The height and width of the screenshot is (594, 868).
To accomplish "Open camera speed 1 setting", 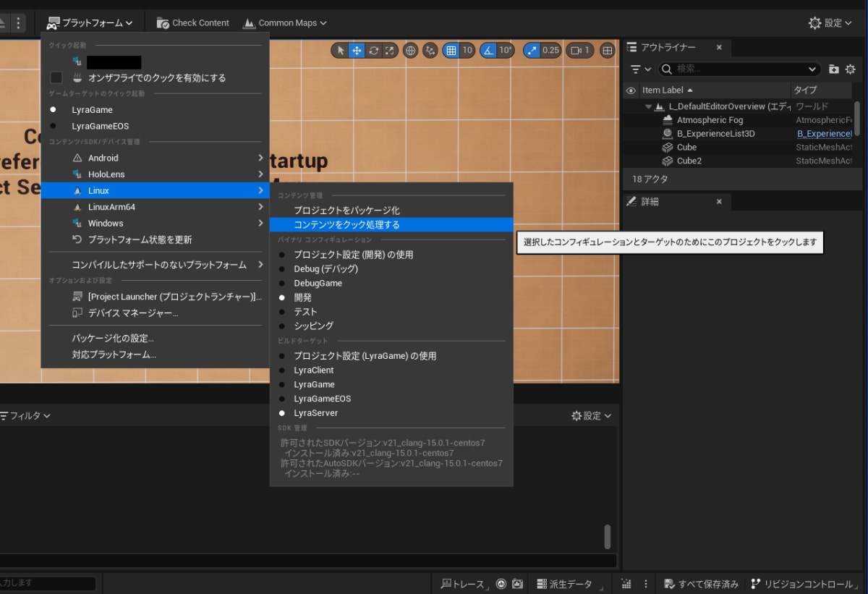I will coord(579,50).
